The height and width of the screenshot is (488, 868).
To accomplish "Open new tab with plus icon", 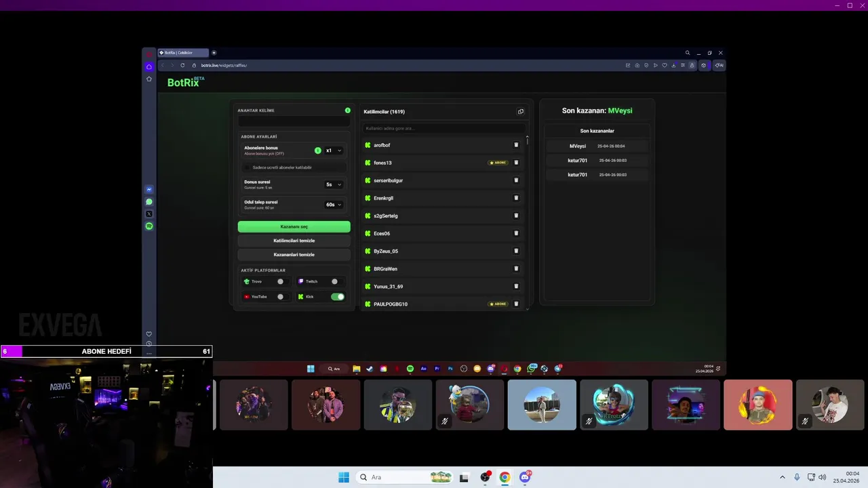I will (x=214, y=53).
